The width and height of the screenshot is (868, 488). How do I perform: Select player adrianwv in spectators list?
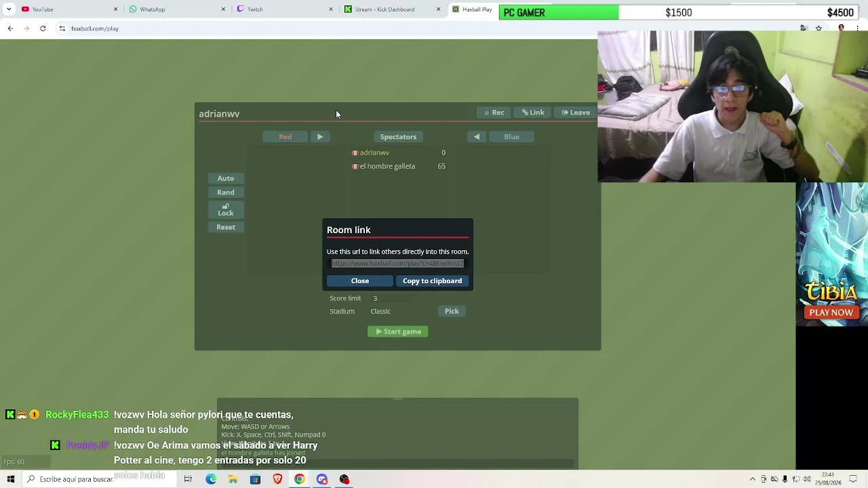click(x=398, y=152)
